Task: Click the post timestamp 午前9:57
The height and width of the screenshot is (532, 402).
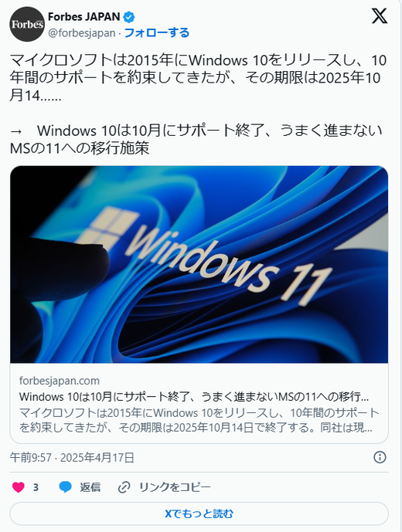Action: [x=31, y=458]
